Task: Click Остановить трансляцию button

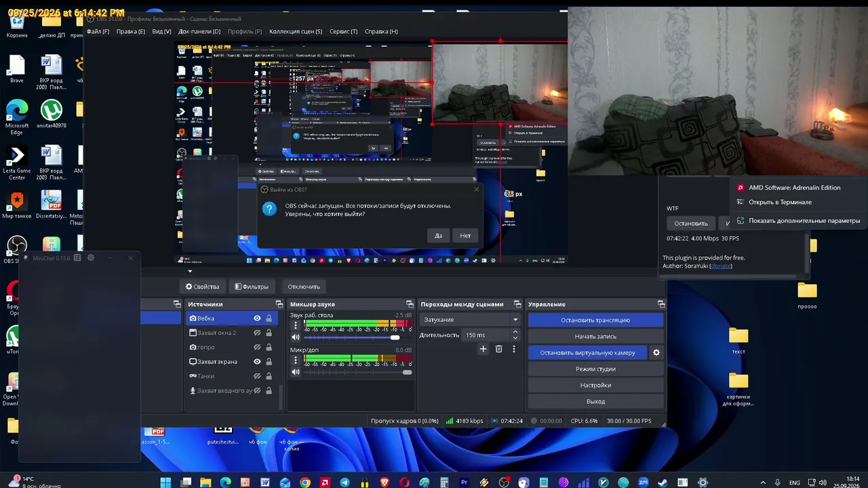Action: 595,320
